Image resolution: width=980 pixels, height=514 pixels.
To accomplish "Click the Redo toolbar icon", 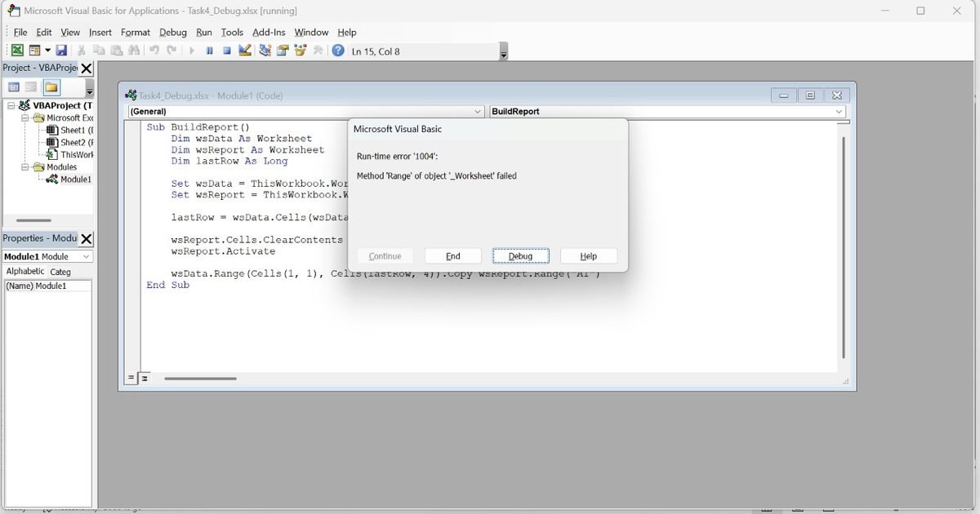I will point(171,51).
